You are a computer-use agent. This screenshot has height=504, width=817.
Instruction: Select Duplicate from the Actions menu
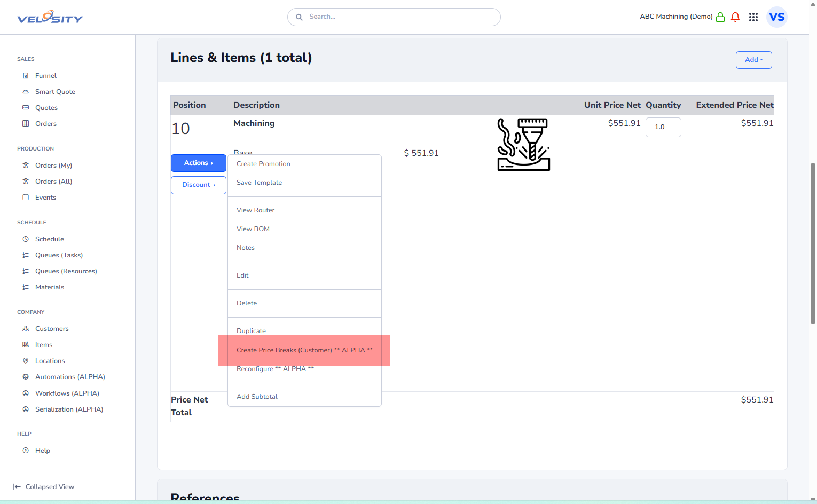251,331
